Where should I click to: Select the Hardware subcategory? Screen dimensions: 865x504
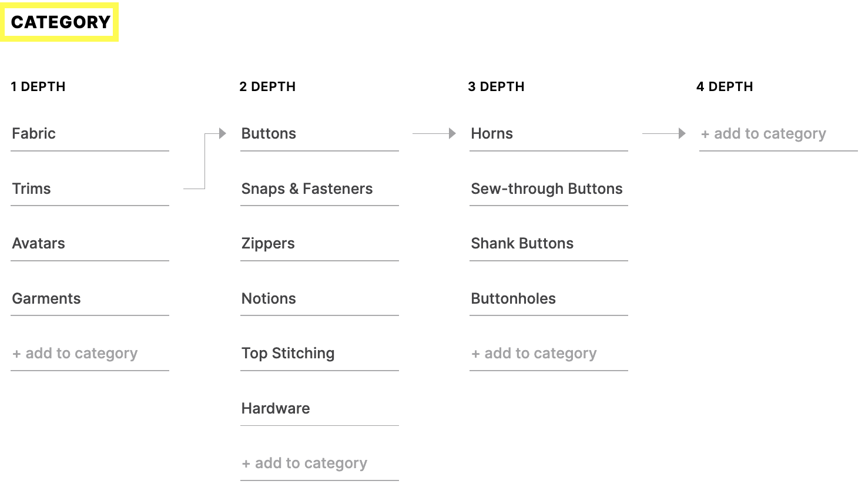coord(320,409)
